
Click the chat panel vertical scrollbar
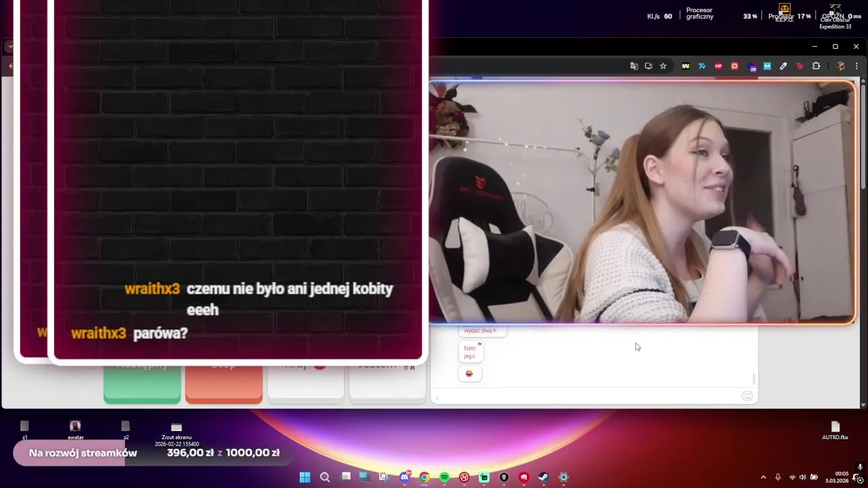coord(753,379)
